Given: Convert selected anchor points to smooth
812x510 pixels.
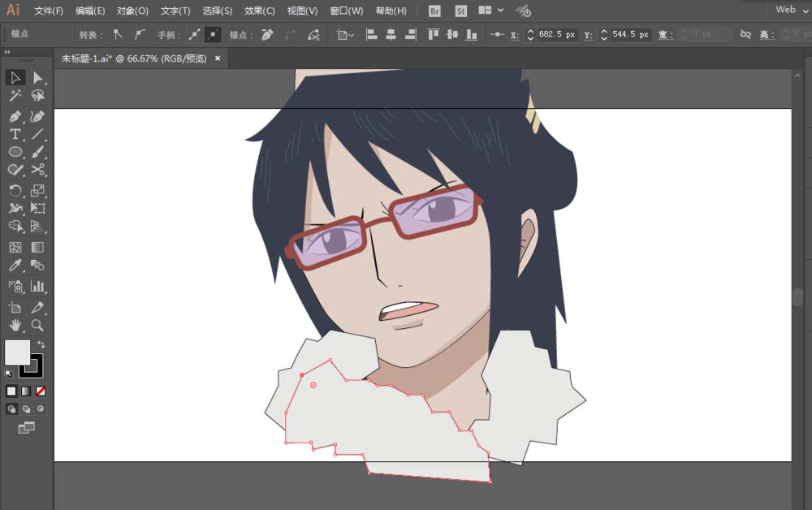Looking at the screenshot, I should [x=140, y=35].
